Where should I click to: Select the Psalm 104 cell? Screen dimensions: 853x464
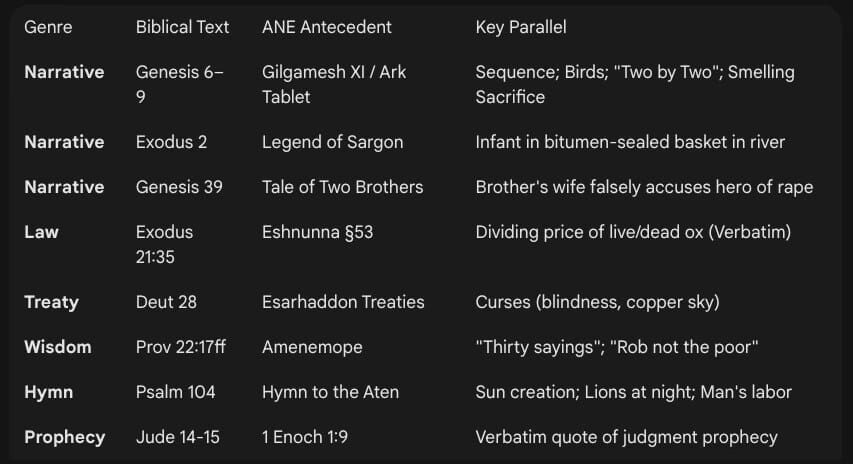(175, 392)
